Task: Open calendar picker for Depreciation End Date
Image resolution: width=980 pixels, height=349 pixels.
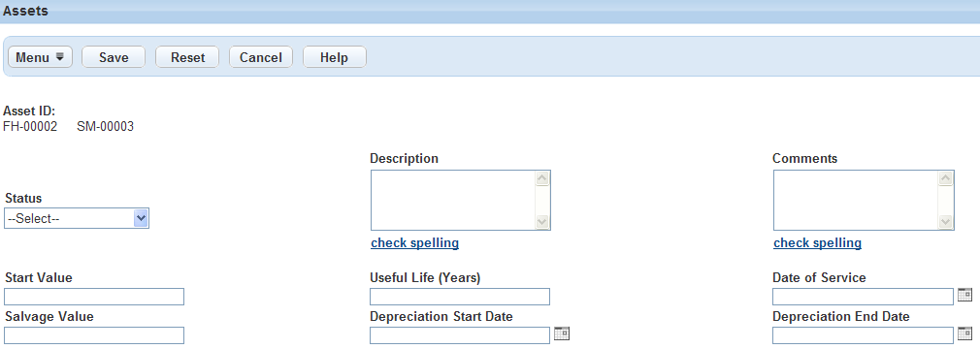Action: tap(965, 333)
